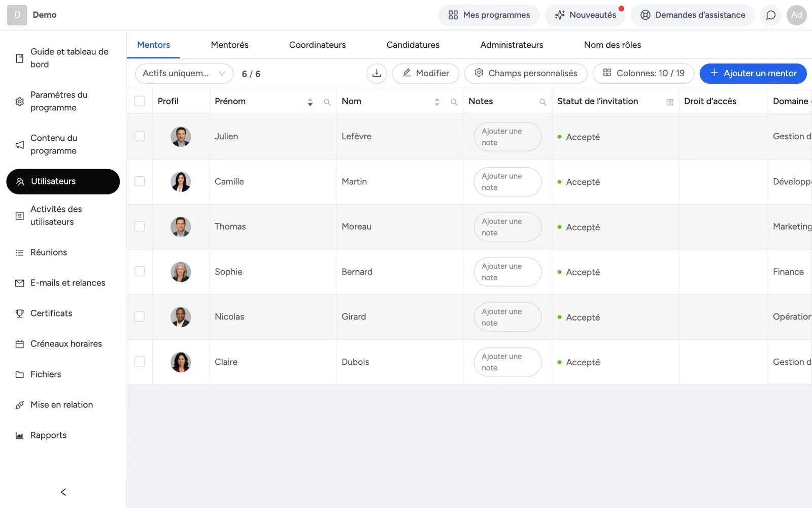Viewport: 812px width, 508px height.
Task: Open Mise en relation in sidebar
Action: click(x=63, y=405)
